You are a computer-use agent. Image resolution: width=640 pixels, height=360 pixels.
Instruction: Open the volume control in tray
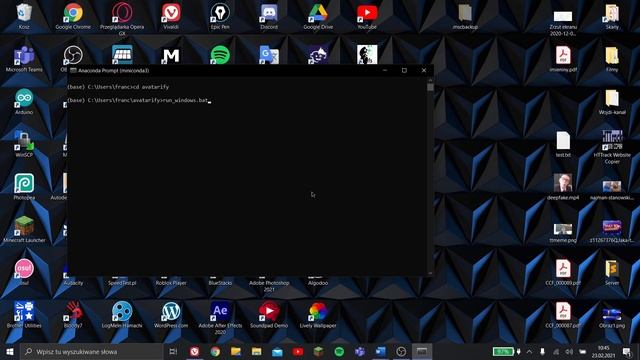point(569,351)
